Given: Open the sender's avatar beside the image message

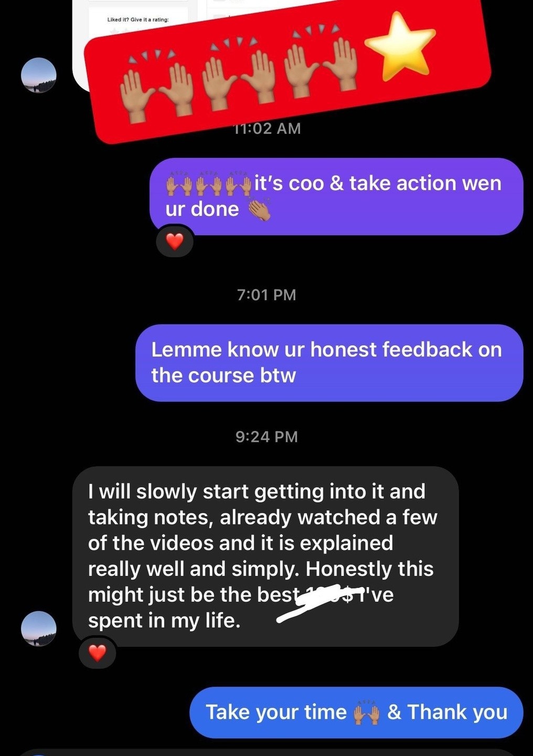Looking at the screenshot, I should [38, 76].
